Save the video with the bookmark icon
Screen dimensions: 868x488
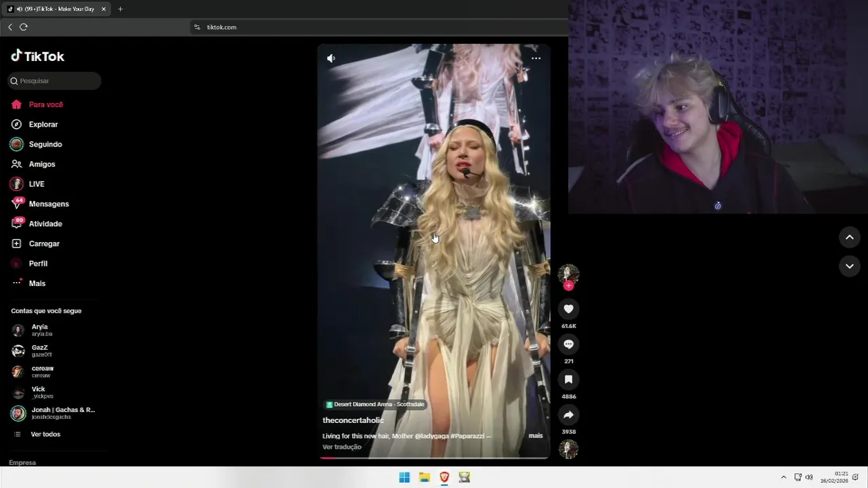pos(568,380)
